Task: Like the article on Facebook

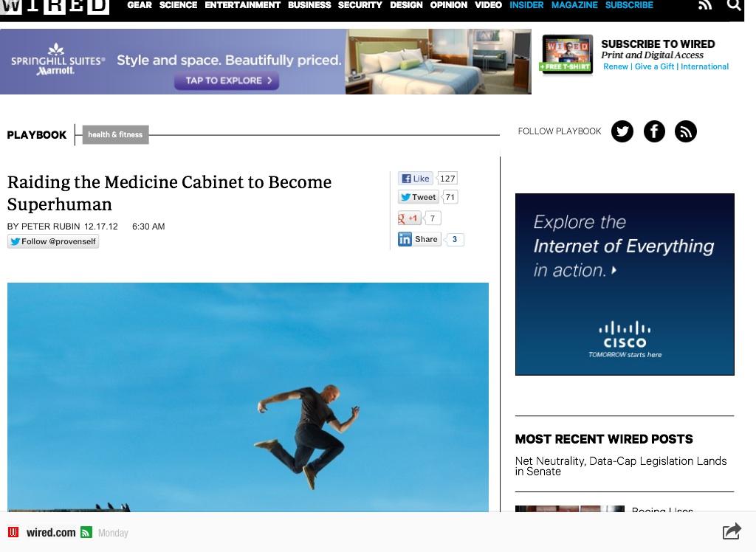Action: coord(416,179)
